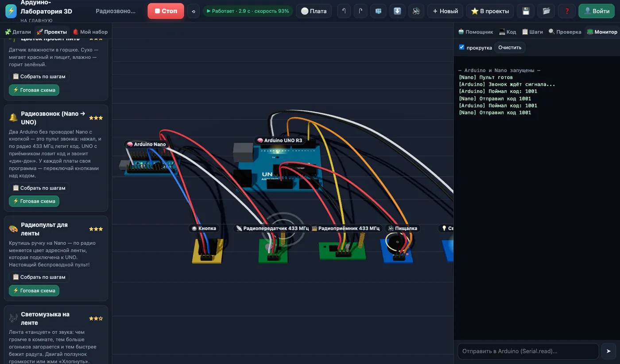Switch to the Помощник tab
Viewport: 620px width, 364px height.
pos(475,32)
